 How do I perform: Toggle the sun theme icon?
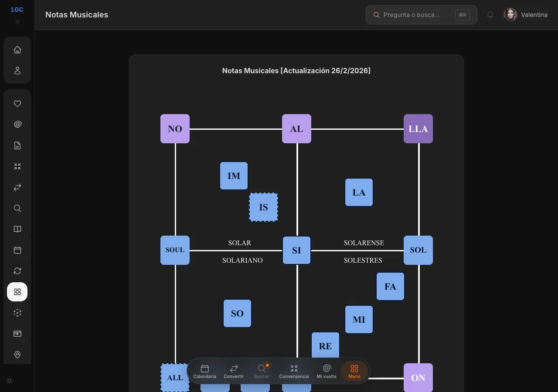pyautogui.click(x=10, y=381)
